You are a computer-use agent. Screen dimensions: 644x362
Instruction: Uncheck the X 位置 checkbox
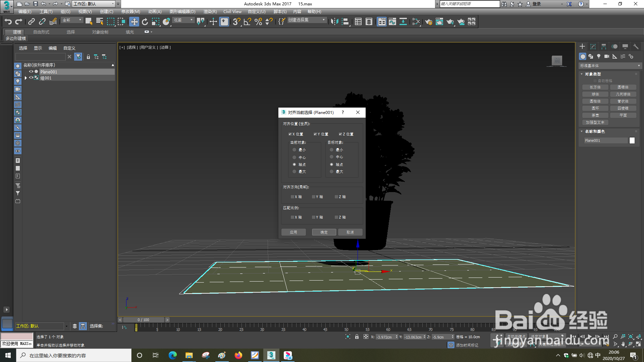point(290,134)
